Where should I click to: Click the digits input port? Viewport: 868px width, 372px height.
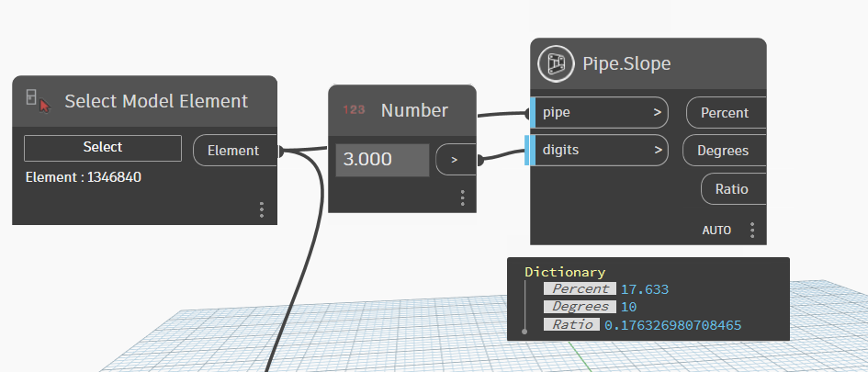[599, 149]
